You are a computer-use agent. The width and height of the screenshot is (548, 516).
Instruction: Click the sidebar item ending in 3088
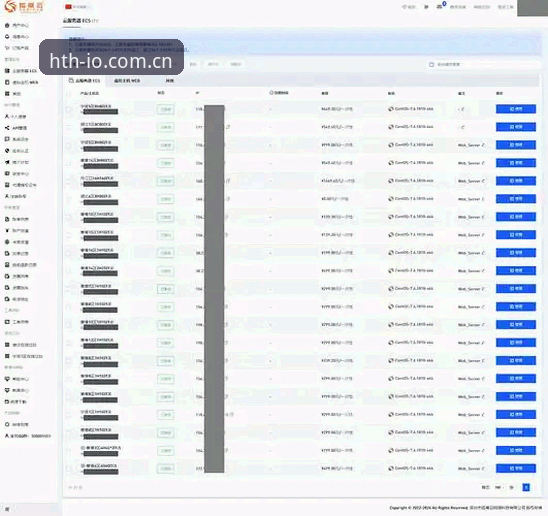(x=28, y=436)
